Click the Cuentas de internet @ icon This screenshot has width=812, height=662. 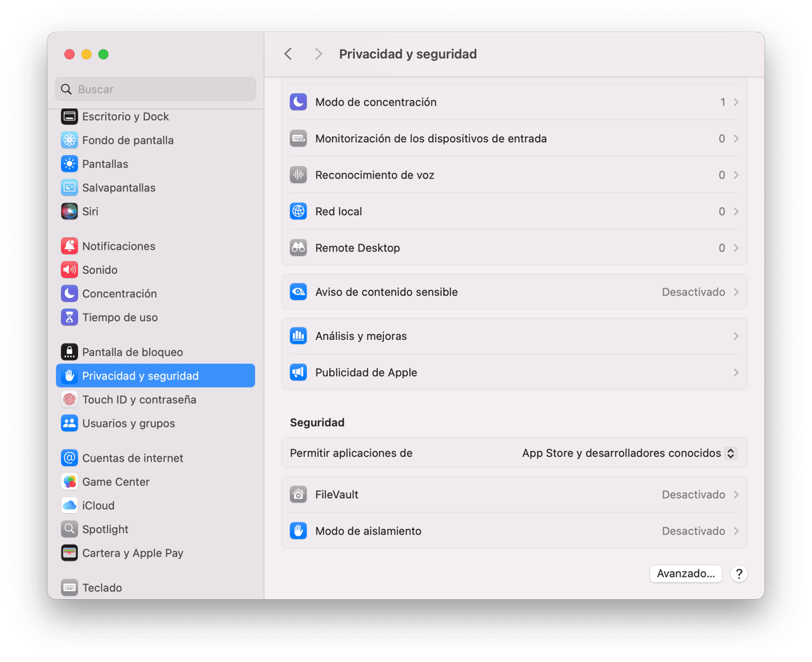point(69,458)
